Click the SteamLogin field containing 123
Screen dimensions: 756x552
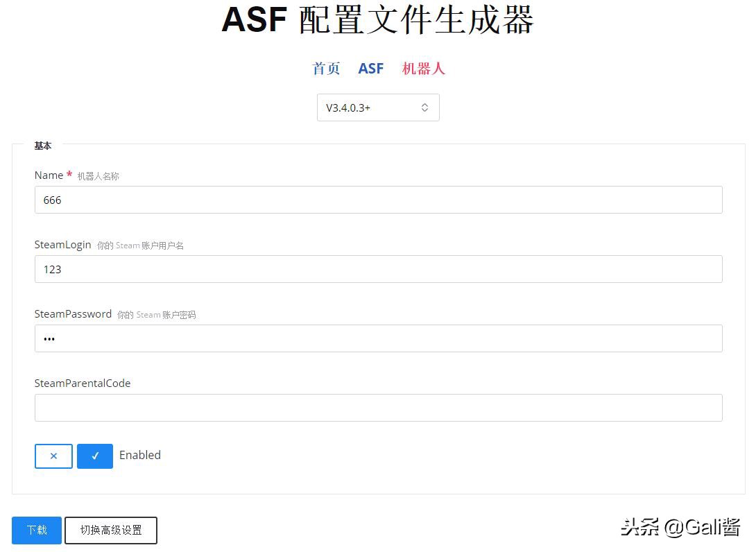coord(378,269)
